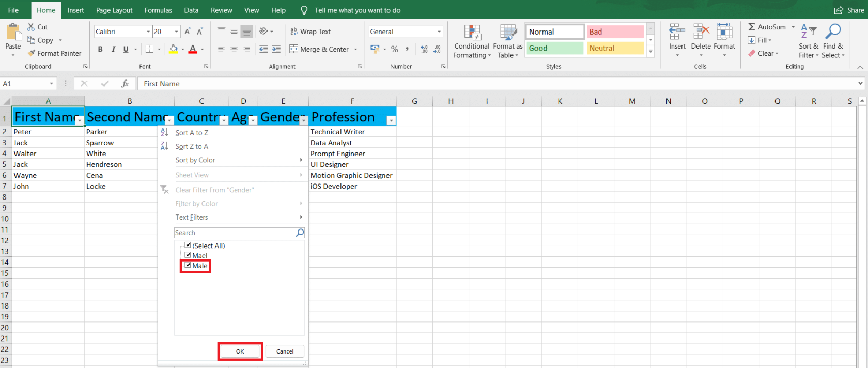Click the Borders icon

pos(150,49)
